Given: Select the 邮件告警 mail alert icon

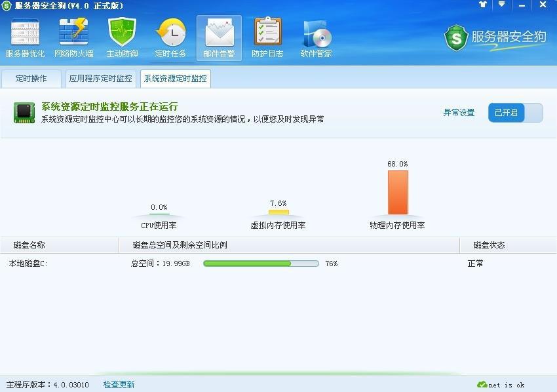Looking at the screenshot, I should (x=219, y=36).
